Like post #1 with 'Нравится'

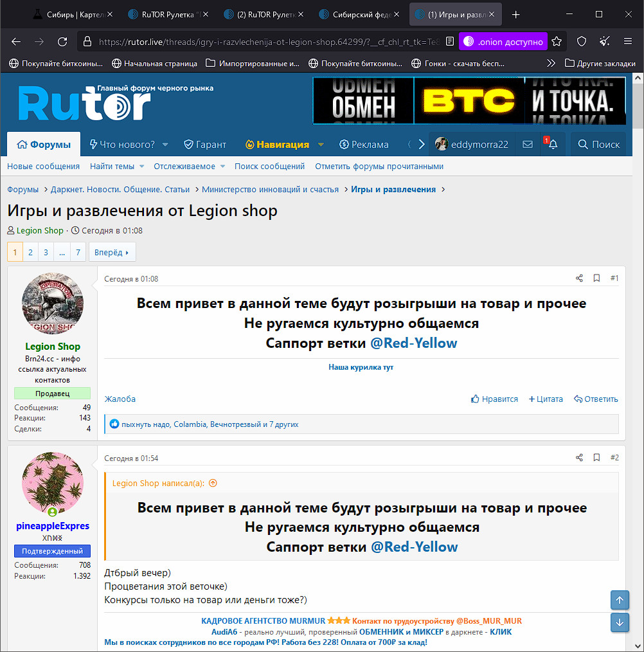[494, 399]
